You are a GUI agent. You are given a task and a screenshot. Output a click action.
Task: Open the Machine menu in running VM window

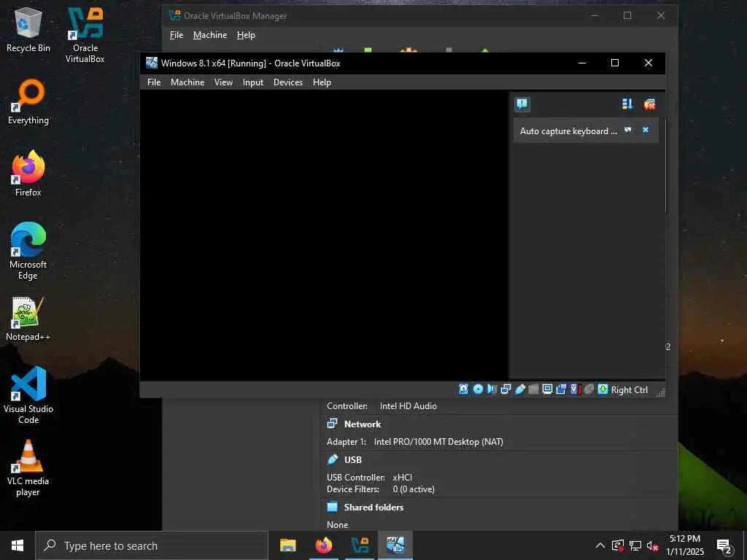point(187,82)
